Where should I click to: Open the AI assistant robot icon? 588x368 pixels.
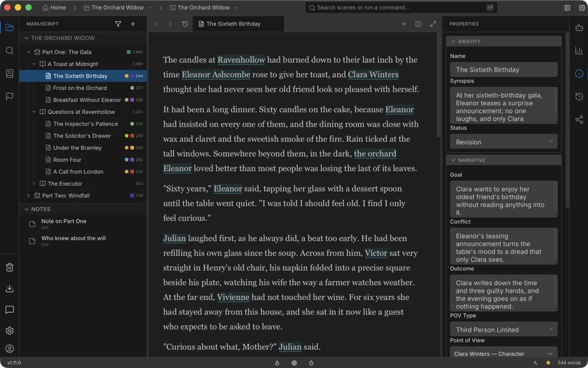579,28
